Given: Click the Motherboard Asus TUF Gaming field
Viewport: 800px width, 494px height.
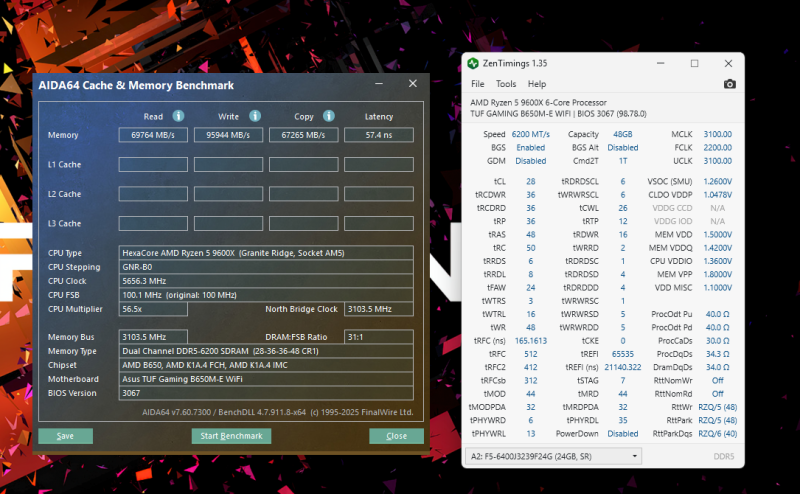Looking at the screenshot, I should click(x=266, y=379).
